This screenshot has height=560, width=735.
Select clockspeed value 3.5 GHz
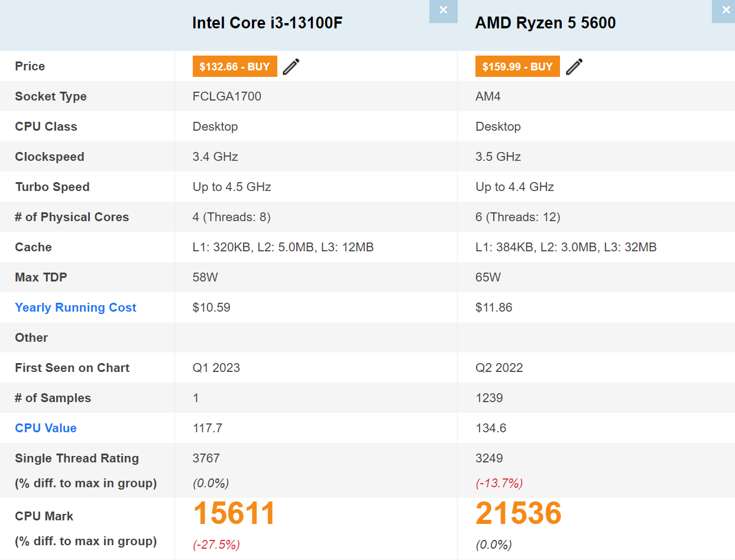(498, 157)
